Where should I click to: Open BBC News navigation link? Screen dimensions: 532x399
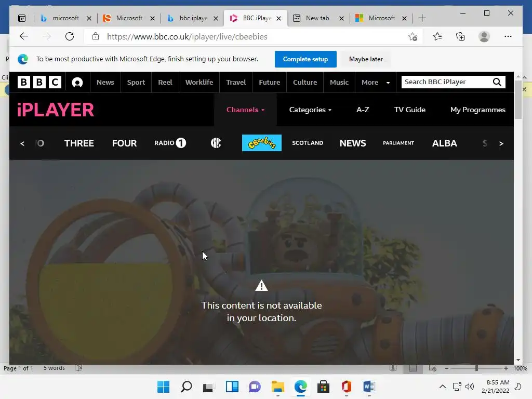105,82
